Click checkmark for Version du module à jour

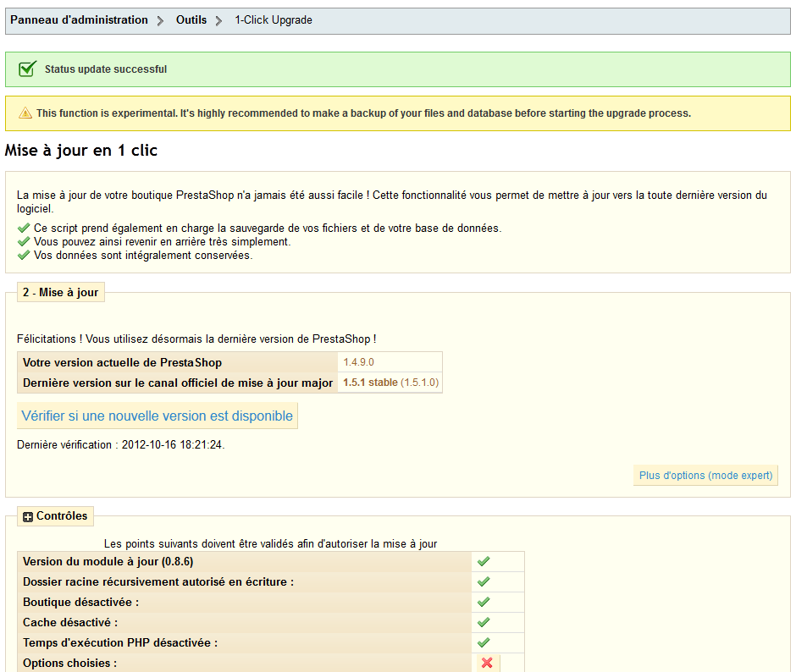484,561
